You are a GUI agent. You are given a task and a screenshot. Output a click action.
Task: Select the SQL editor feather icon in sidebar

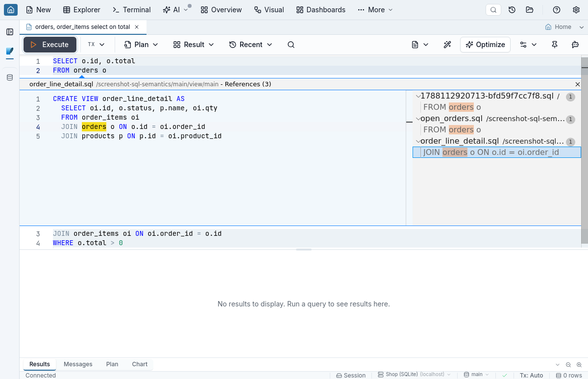10,51
